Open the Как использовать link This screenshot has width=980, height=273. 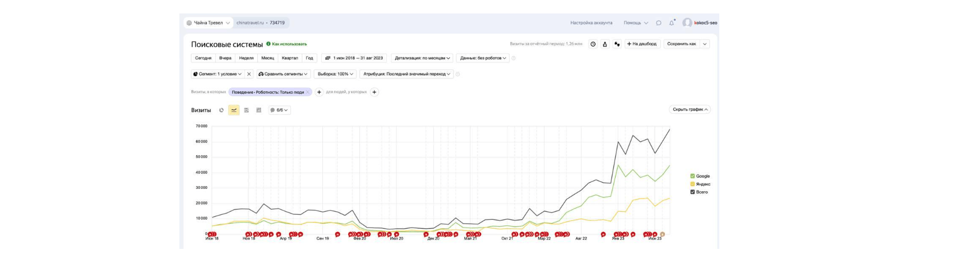(289, 44)
